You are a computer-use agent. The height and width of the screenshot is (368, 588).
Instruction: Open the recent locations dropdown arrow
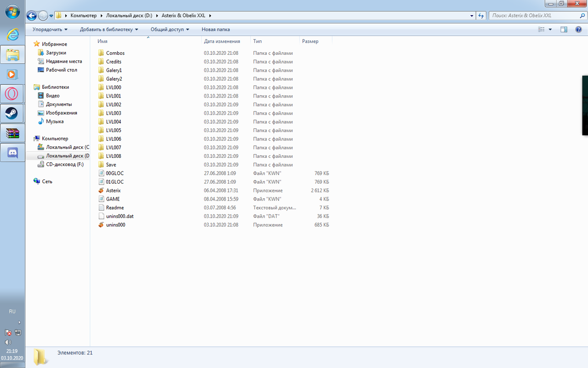pos(51,16)
